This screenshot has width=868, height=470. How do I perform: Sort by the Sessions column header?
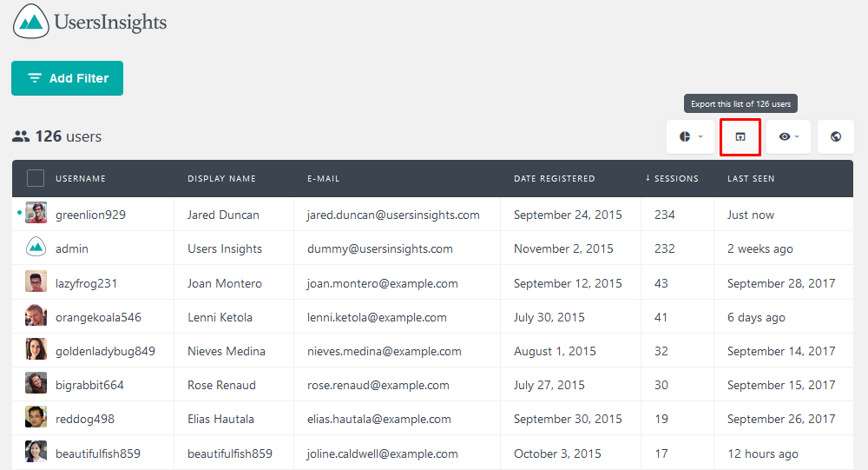(672, 178)
